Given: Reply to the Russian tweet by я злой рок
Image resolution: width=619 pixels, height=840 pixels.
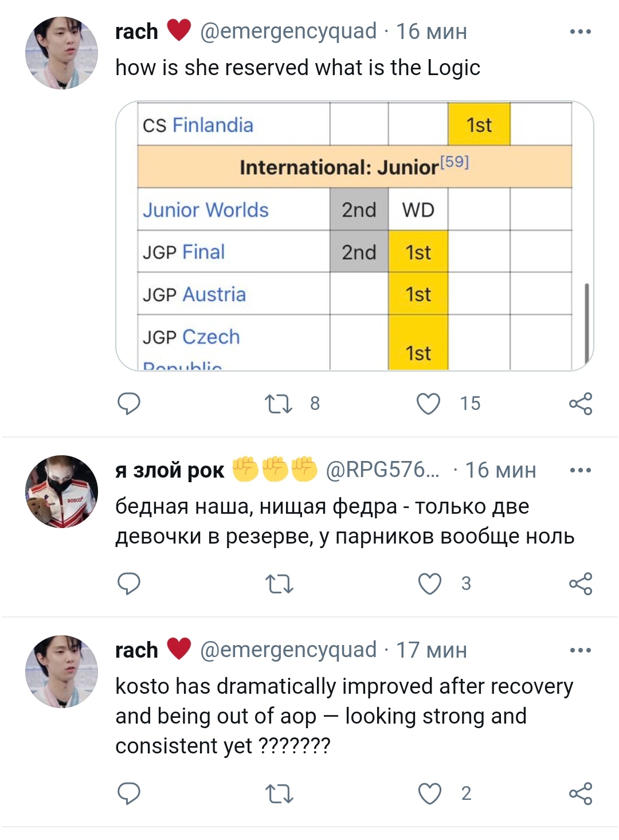Looking at the screenshot, I should click(129, 584).
